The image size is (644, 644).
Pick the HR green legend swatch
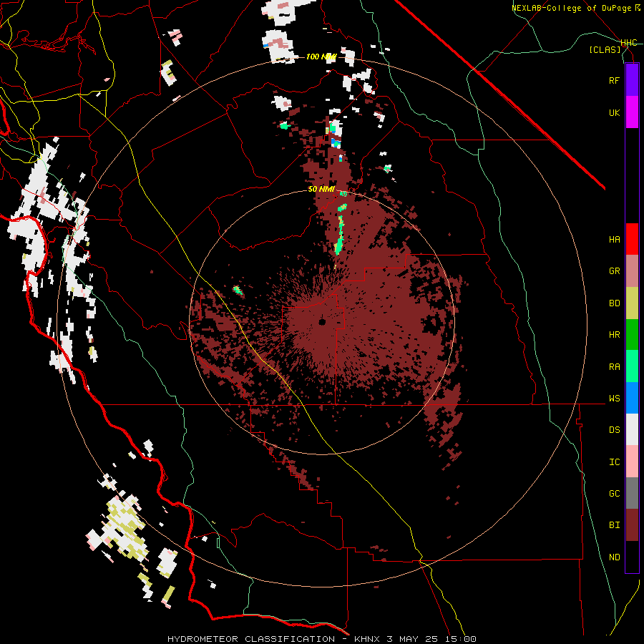[x=632, y=335]
